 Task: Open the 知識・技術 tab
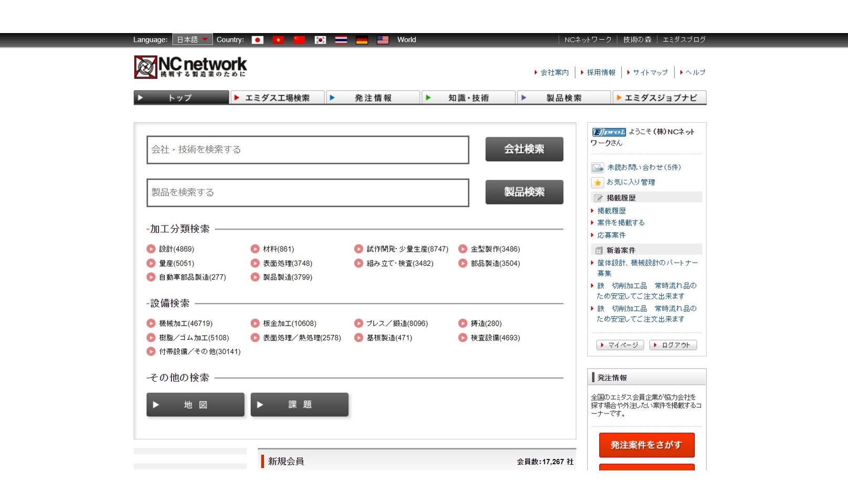click(468, 98)
